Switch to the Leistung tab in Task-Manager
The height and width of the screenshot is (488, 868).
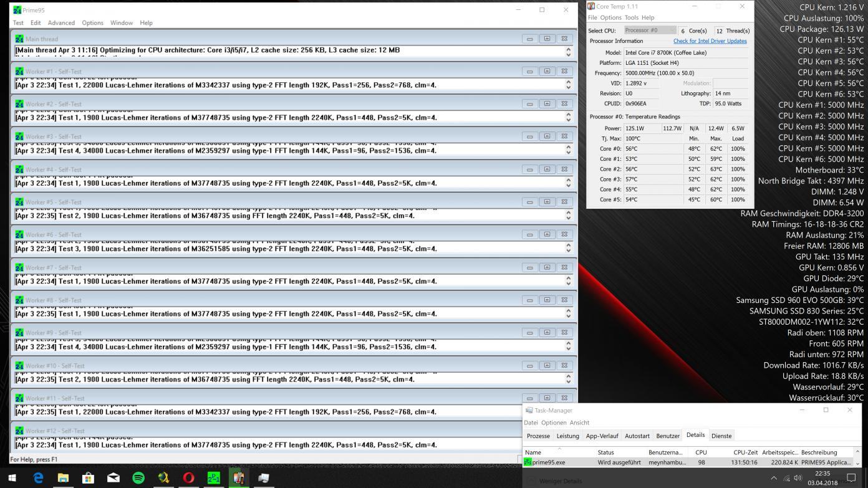(567, 436)
